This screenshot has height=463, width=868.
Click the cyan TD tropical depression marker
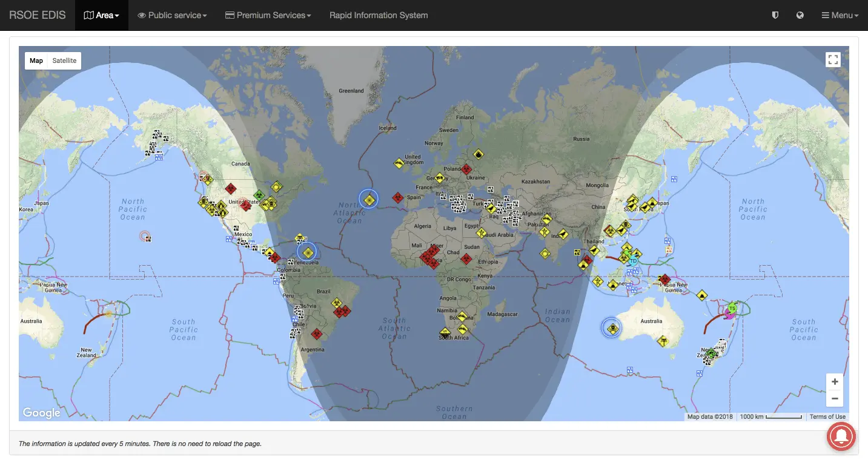pos(633,261)
